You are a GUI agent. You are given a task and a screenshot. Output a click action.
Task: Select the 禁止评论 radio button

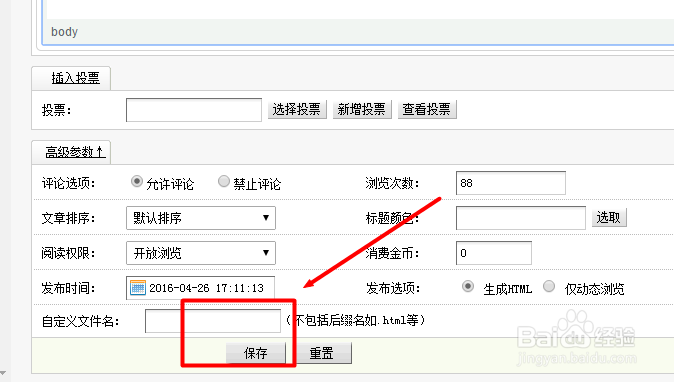(x=224, y=182)
